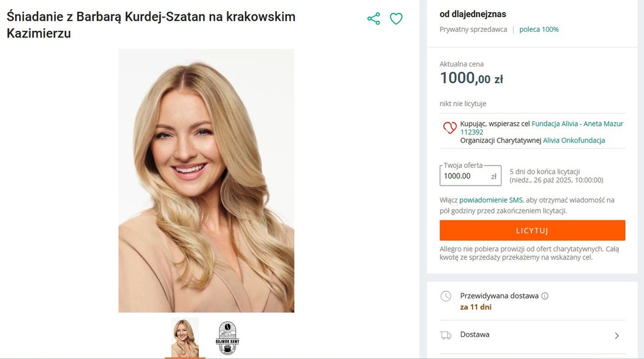Click the Przewidywana dostawa label
This screenshot has height=359, width=644.
(x=499, y=296)
